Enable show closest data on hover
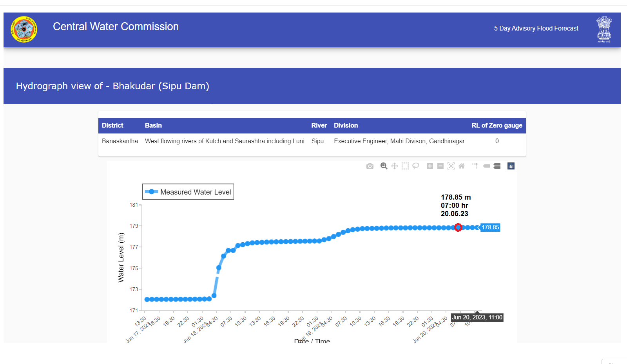Screen dimensions: 627x364 click(486, 166)
